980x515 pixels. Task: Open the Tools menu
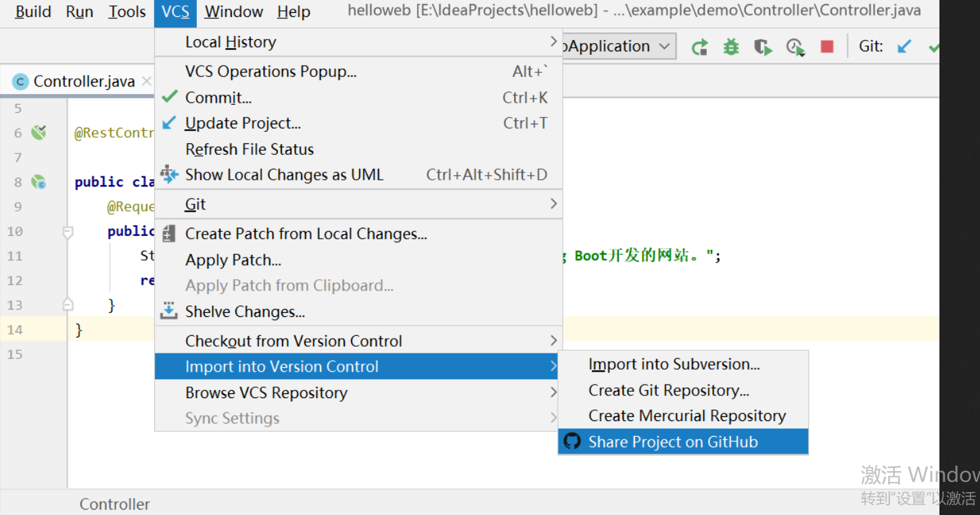tap(127, 11)
